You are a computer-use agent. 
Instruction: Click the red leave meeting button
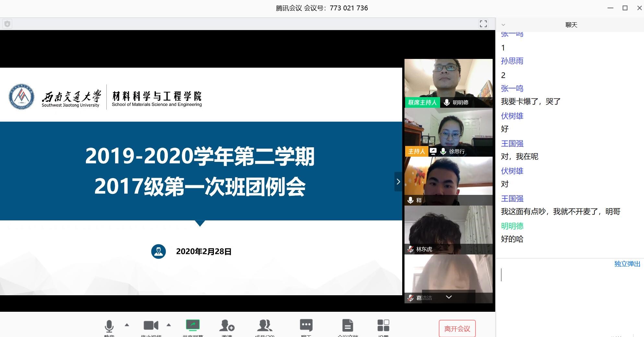457,329
